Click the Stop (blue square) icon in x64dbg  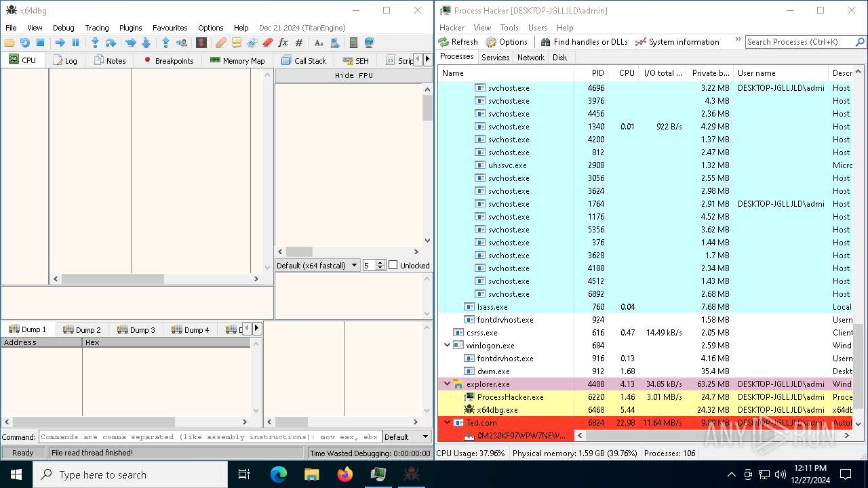40,43
